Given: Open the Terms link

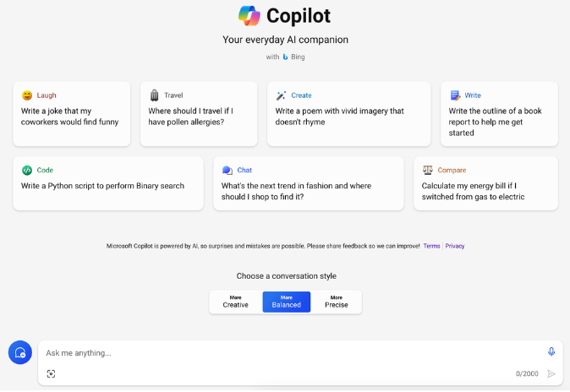Looking at the screenshot, I should tap(431, 246).
